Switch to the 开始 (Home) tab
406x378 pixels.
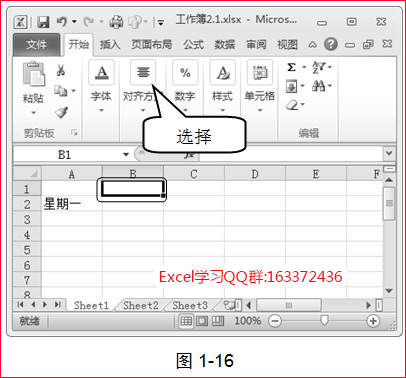click(79, 44)
